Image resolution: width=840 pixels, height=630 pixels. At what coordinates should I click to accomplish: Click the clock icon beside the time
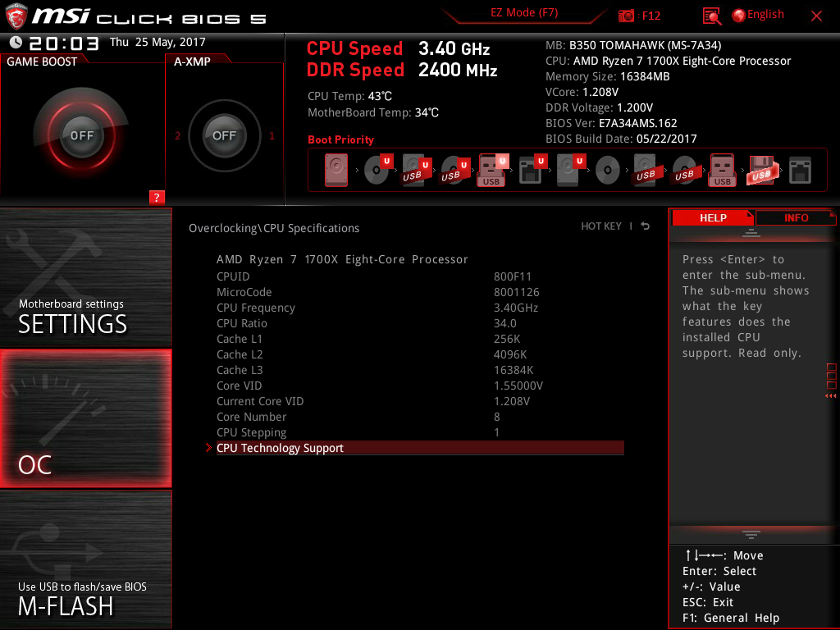pyautogui.click(x=16, y=43)
